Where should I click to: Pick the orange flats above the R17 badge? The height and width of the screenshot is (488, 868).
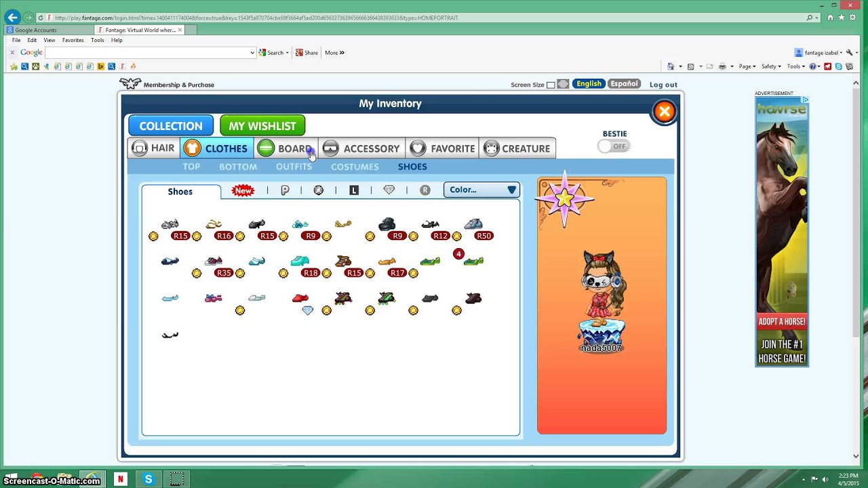pos(387,261)
